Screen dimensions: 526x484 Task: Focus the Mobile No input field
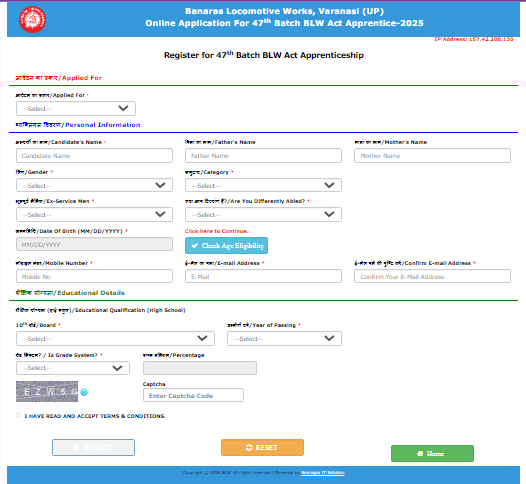[94, 276]
